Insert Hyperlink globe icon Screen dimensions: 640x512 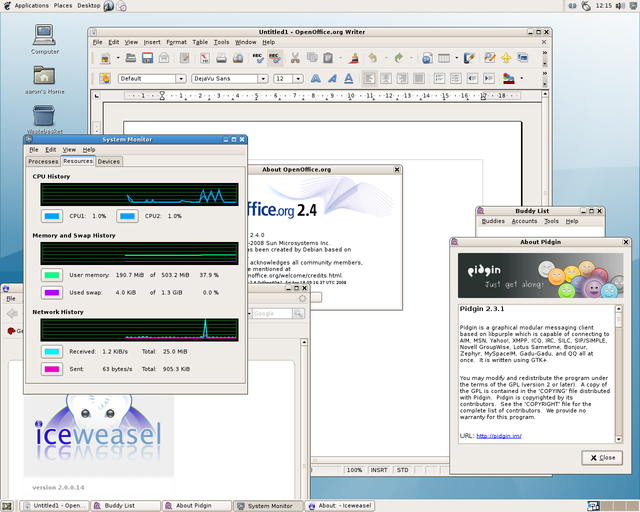click(427, 58)
